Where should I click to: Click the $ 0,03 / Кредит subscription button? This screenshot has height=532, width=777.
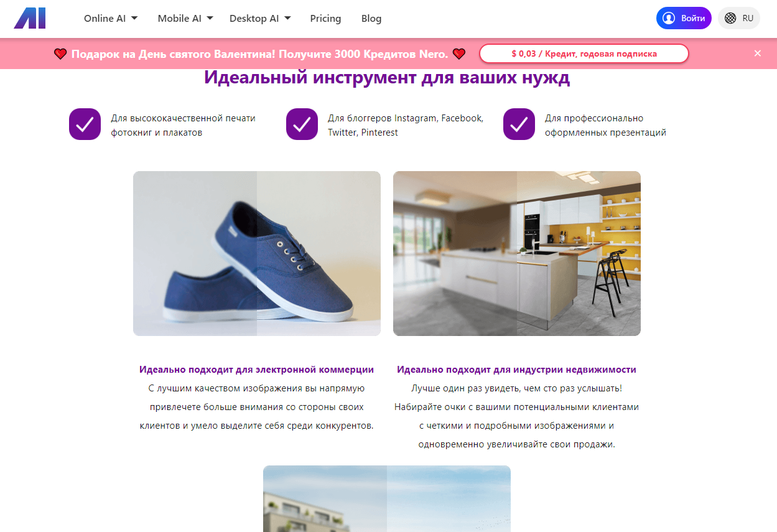[x=584, y=54]
